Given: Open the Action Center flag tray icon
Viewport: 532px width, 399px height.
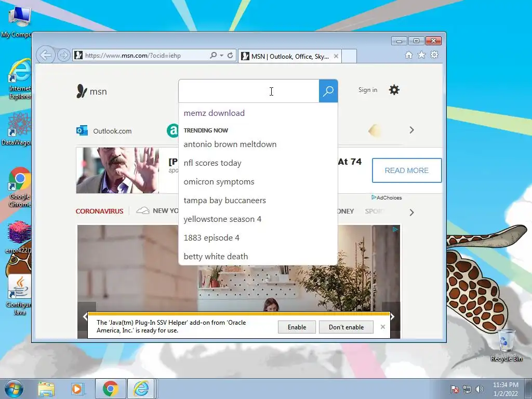Looking at the screenshot, I should [455, 389].
